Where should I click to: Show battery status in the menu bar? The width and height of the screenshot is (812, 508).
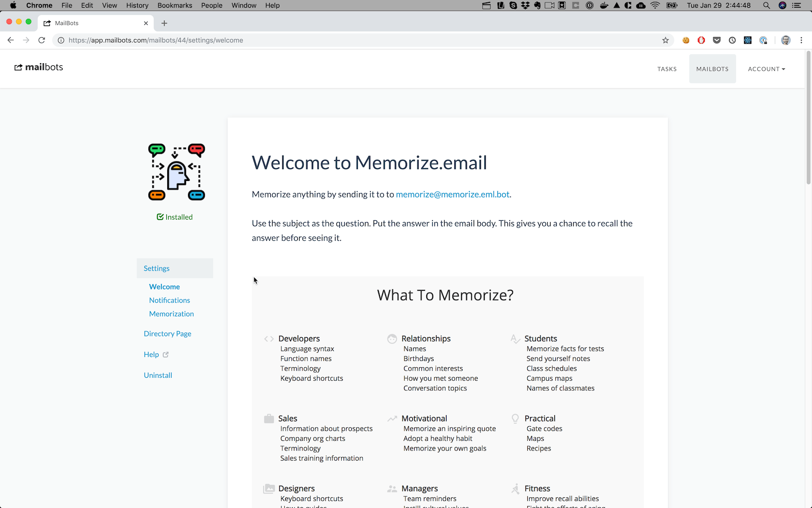[x=672, y=5]
